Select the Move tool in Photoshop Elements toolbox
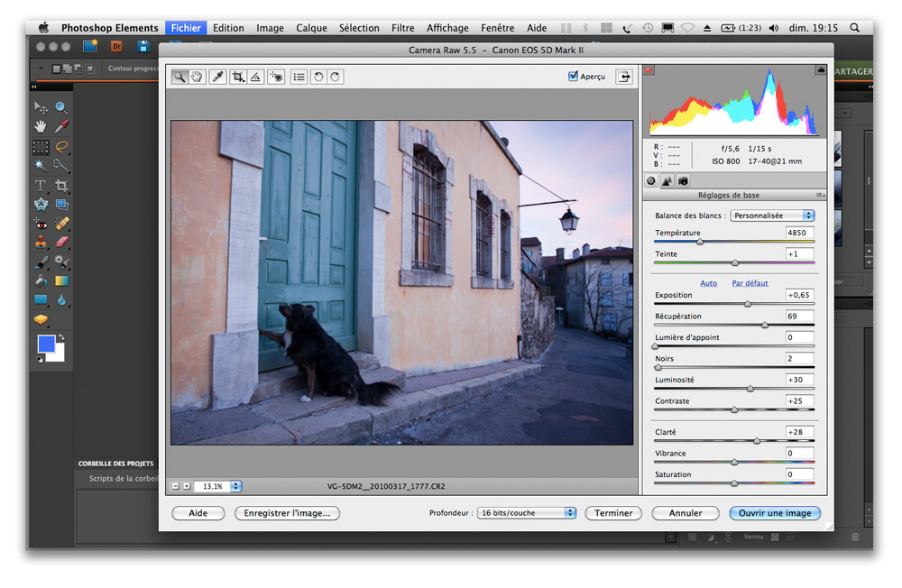The image size is (902, 588). point(41,107)
